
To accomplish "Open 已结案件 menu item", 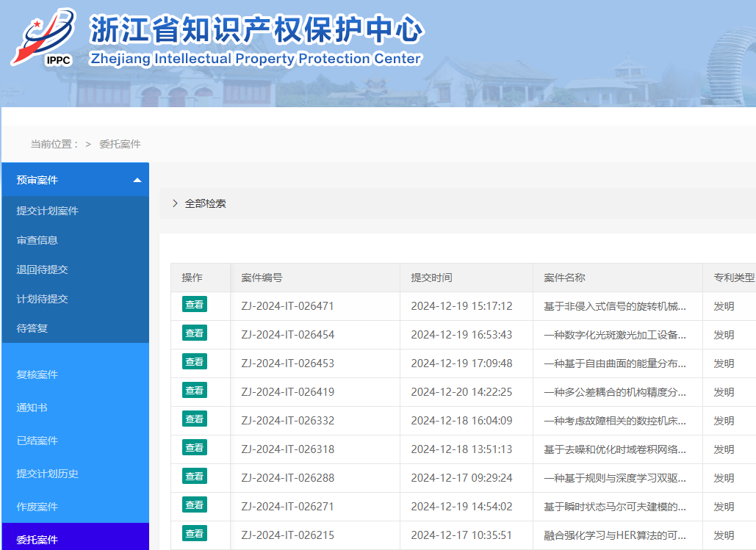I will [37, 441].
